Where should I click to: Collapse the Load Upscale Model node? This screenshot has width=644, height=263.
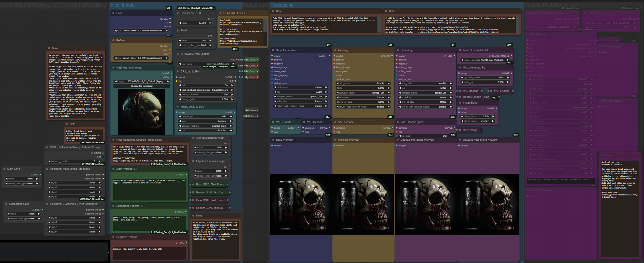coord(460,50)
